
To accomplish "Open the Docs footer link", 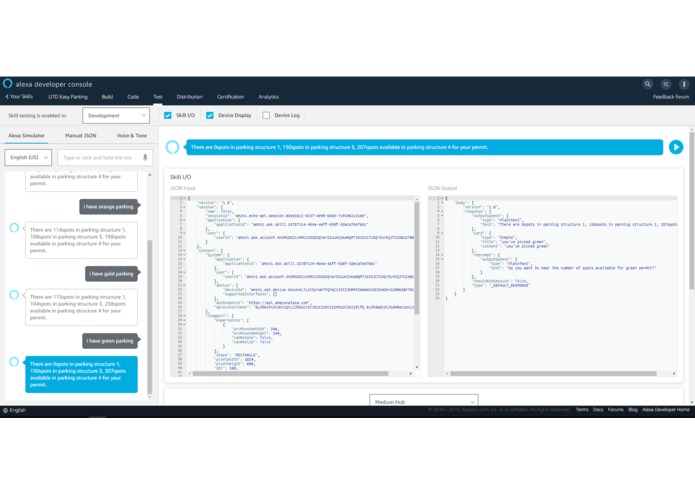I will pyautogui.click(x=598, y=410).
